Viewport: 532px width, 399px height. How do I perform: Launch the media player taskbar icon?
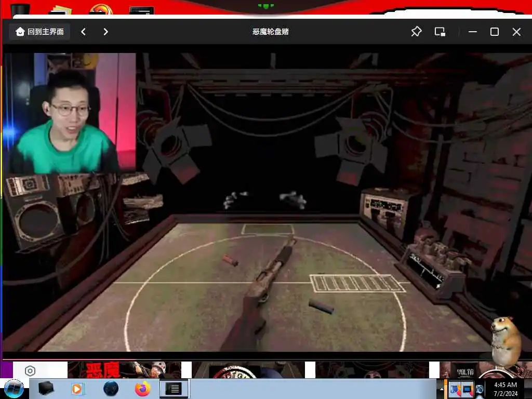click(77, 389)
